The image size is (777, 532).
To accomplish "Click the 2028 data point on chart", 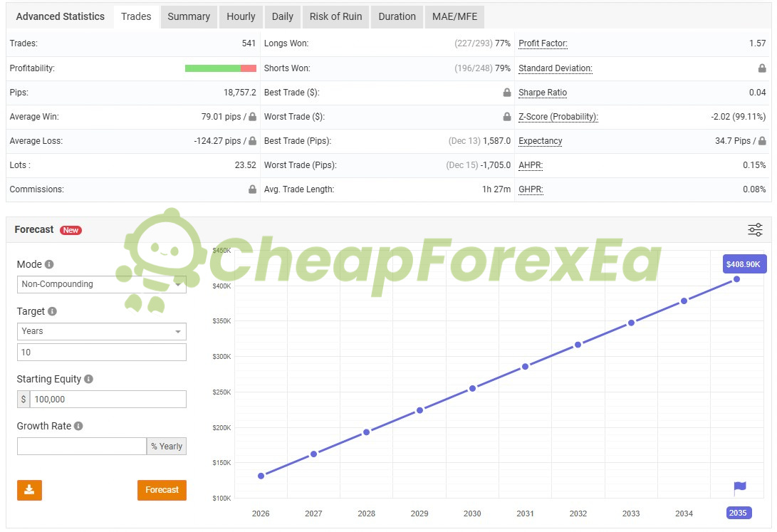I will [x=366, y=432].
